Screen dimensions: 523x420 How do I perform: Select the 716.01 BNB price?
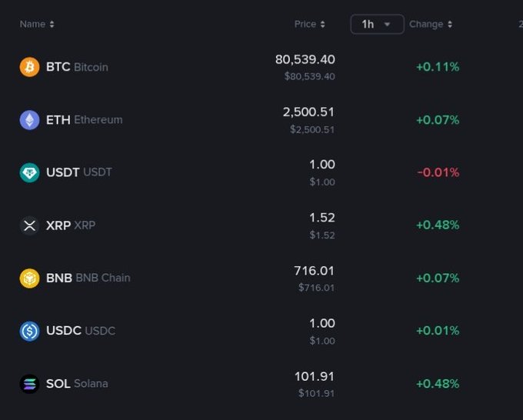pos(314,271)
